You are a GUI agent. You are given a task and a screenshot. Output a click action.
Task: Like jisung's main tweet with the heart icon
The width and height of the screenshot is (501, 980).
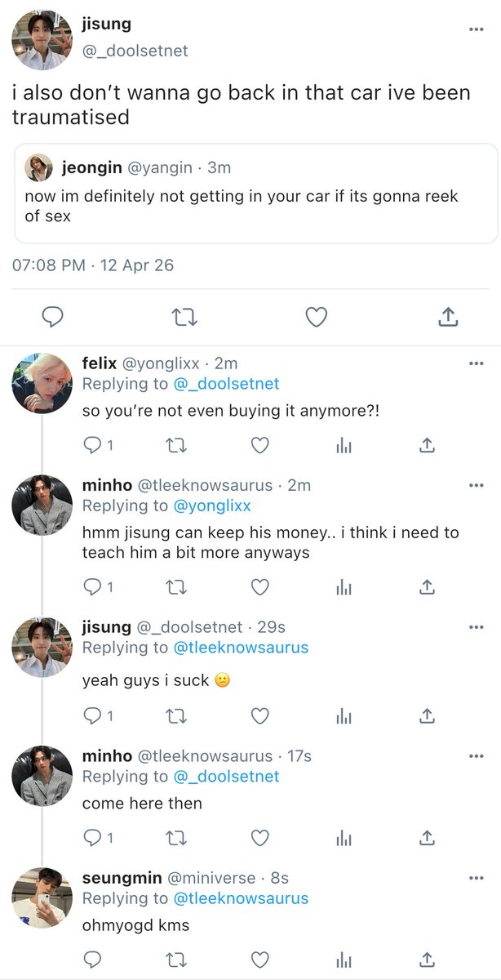click(x=316, y=317)
